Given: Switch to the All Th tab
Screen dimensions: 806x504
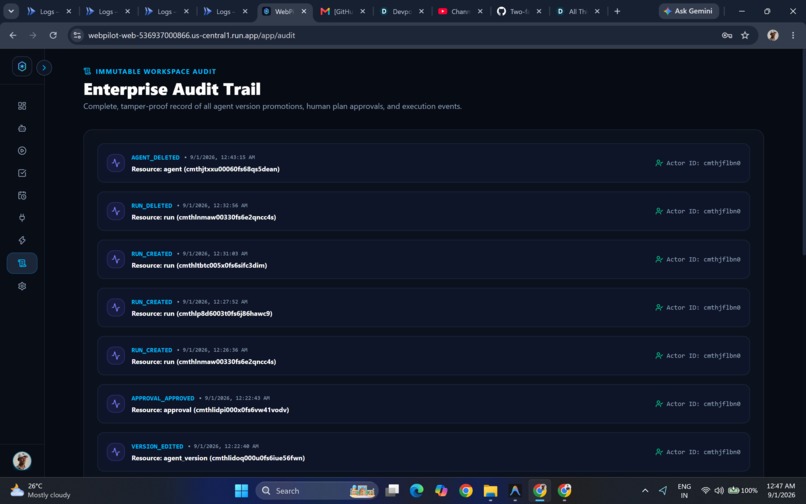Looking at the screenshot, I should (x=577, y=11).
